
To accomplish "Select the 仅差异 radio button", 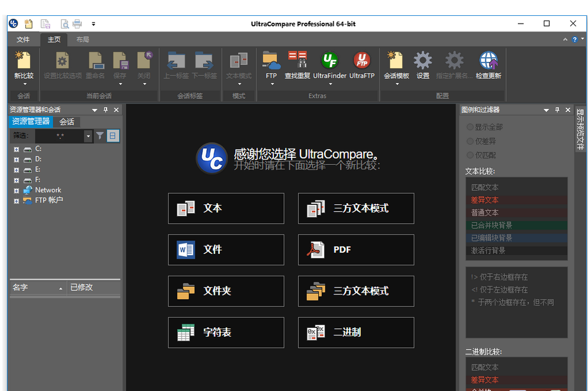I will [470, 141].
